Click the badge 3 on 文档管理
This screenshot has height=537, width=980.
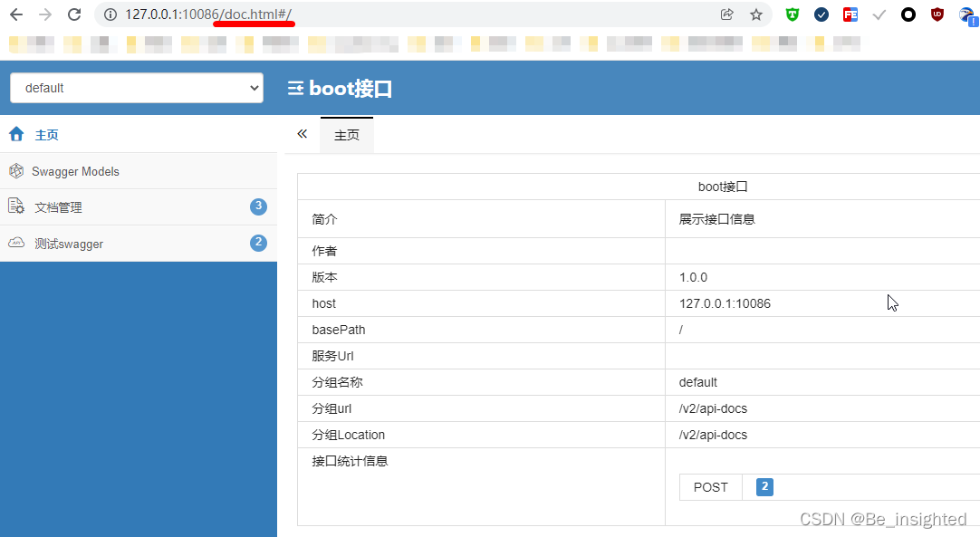click(259, 206)
